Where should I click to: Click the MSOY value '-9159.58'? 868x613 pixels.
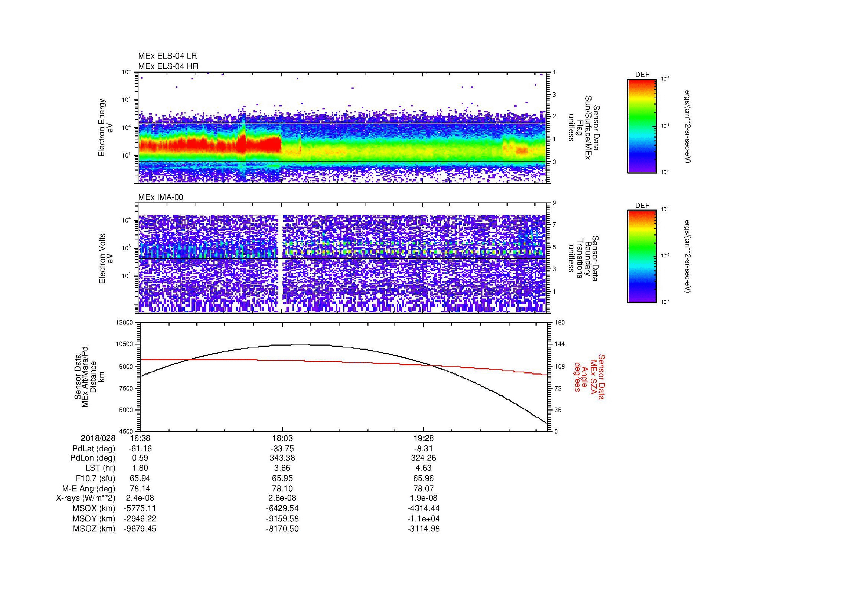pos(282,518)
